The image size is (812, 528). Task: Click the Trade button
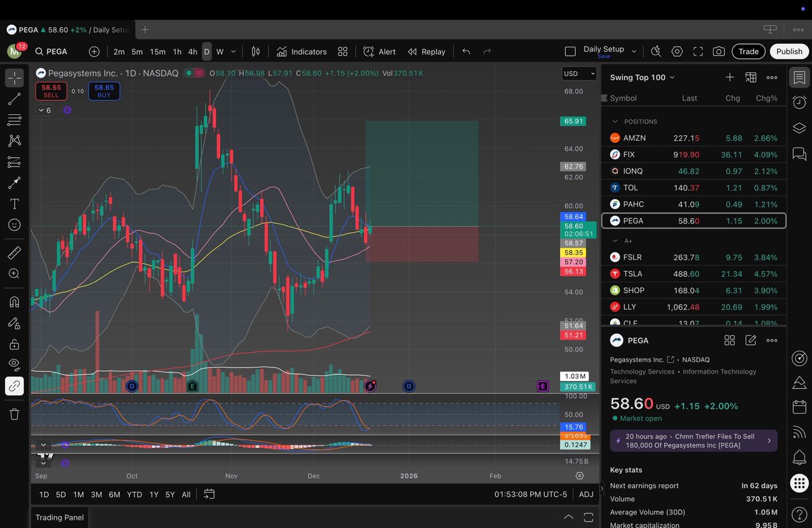point(748,51)
